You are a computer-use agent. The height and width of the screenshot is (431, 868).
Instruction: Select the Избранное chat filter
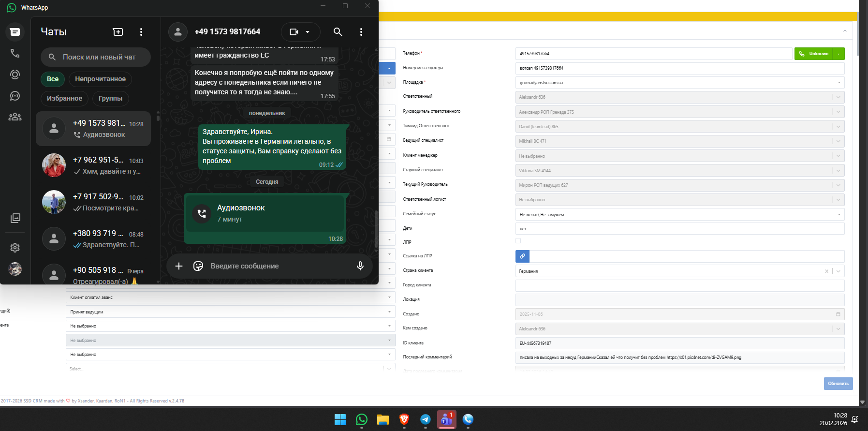tap(64, 98)
